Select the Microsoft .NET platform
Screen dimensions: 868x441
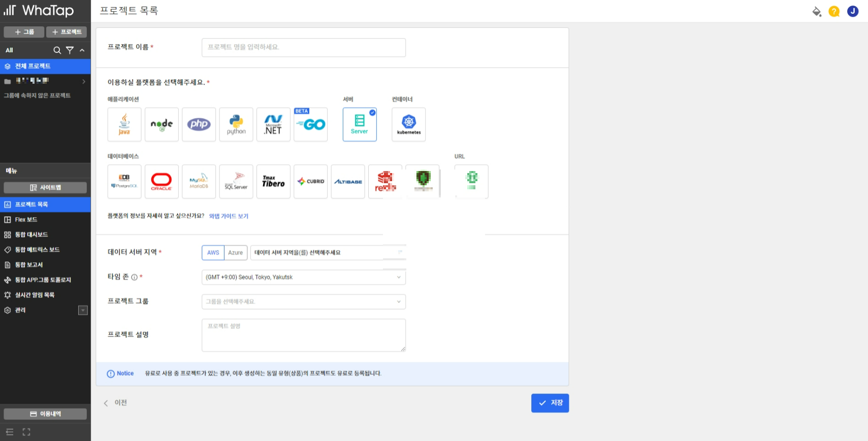click(x=273, y=124)
